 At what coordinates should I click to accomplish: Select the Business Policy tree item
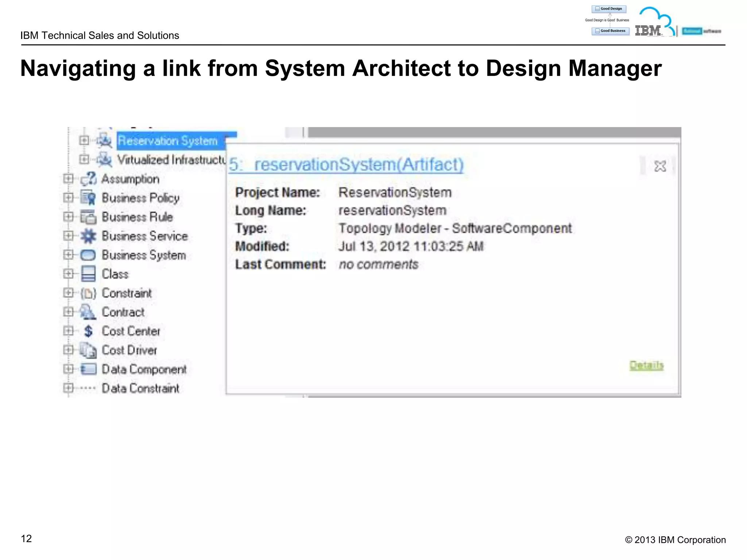point(140,198)
